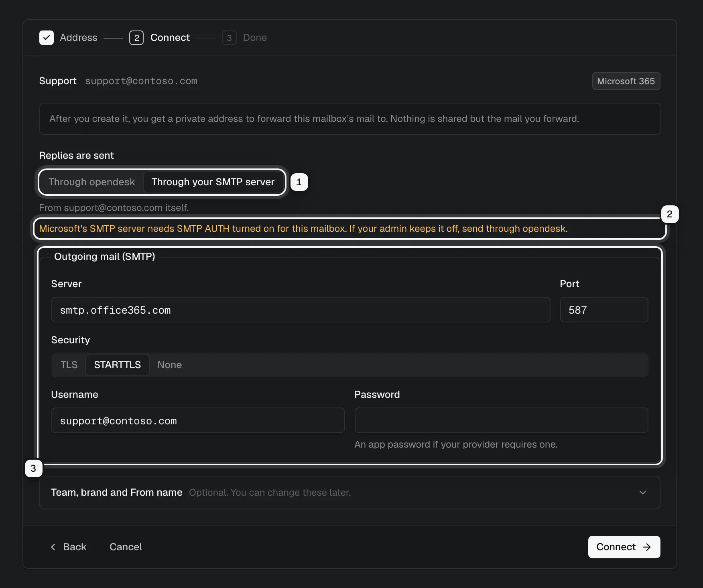Image resolution: width=703 pixels, height=588 pixels.
Task: Focus the Server field smtp.office365.com
Action: click(x=301, y=310)
